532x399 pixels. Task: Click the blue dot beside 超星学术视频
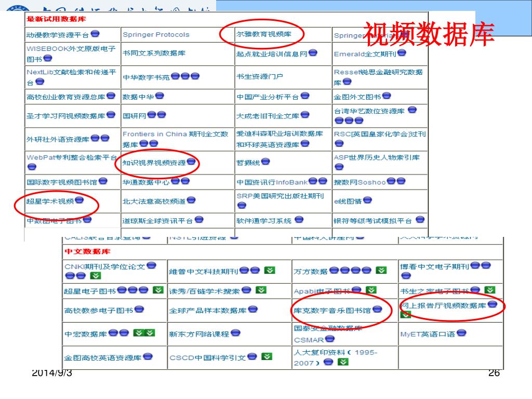[x=79, y=200]
